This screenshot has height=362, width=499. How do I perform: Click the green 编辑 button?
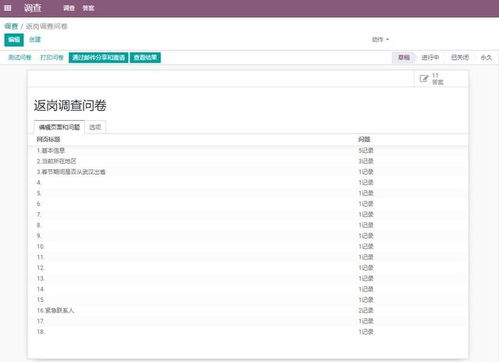14,40
